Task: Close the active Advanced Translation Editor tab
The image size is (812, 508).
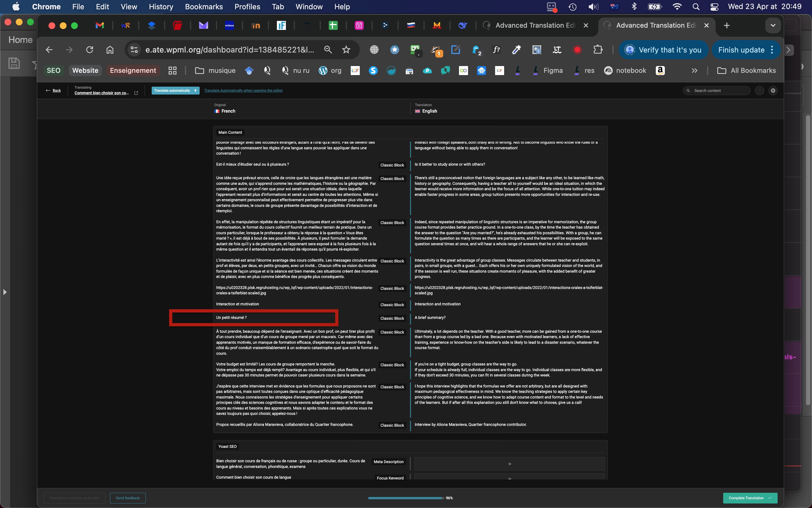Action: [706, 25]
